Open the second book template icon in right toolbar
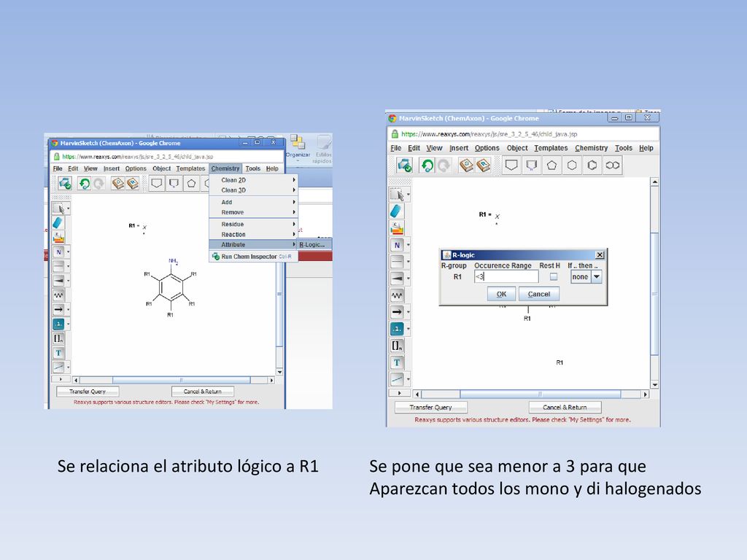This screenshot has height=560, width=747. click(x=483, y=166)
